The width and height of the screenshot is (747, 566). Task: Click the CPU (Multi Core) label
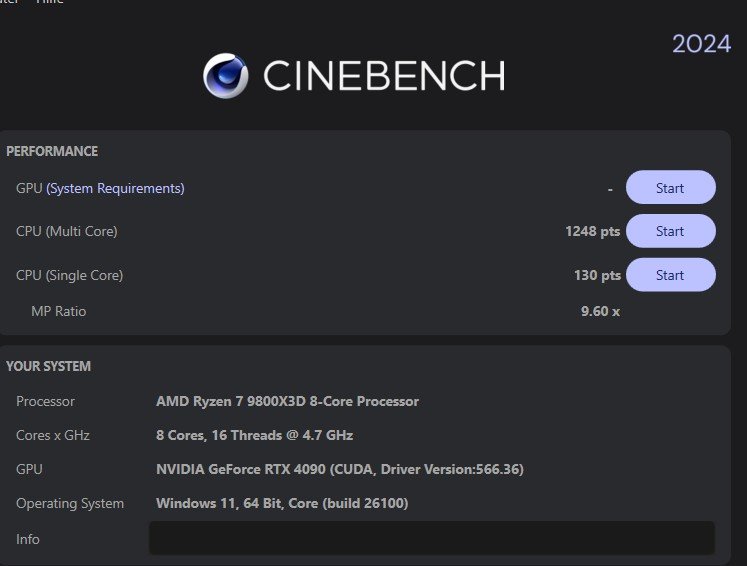point(67,232)
